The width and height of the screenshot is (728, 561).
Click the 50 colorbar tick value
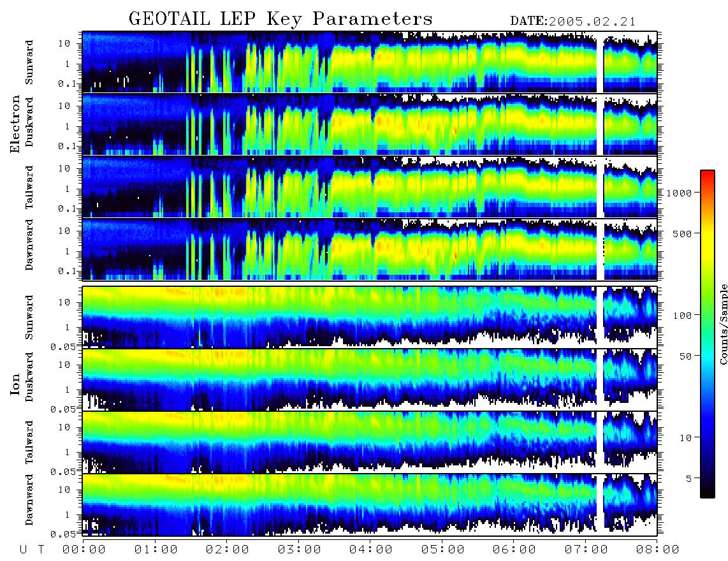[685, 356]
